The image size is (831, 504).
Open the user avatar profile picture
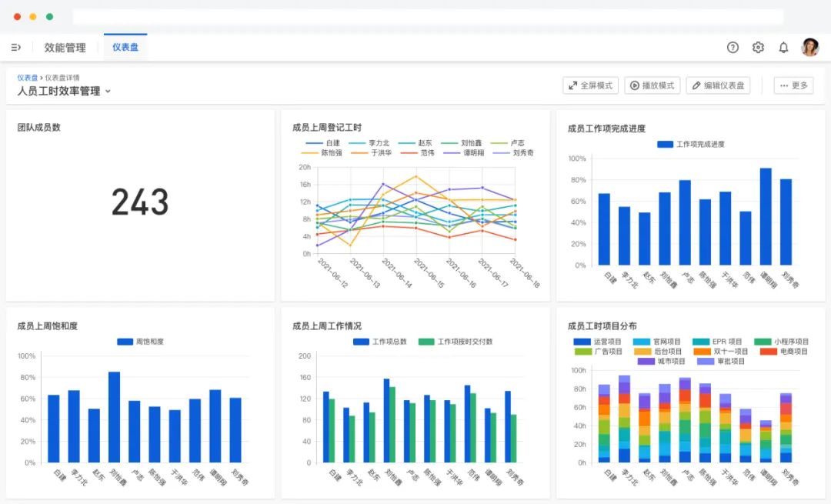(x=809, y=47)
